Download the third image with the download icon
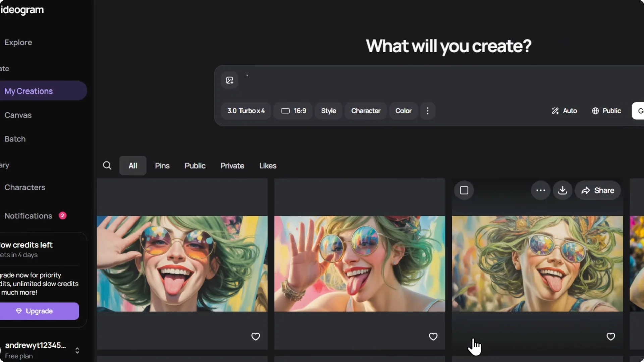Image resolution: width=644 pixels, height=362 pixels. (x=562, y=190)
